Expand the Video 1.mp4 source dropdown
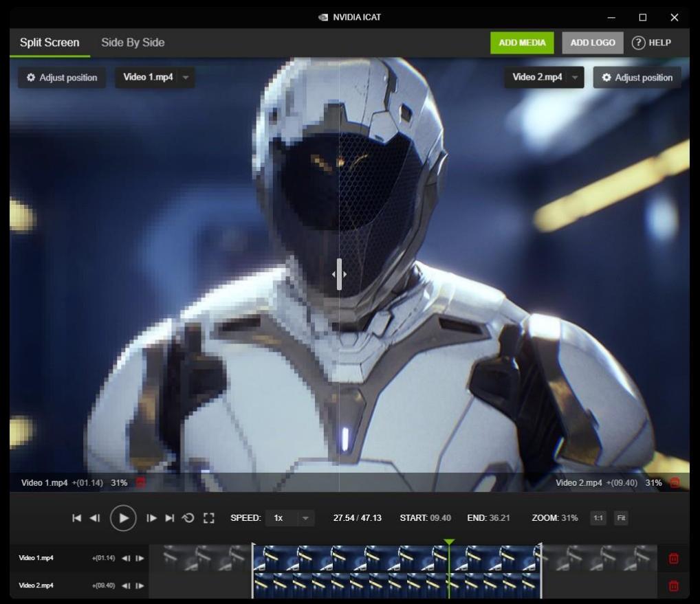This screenshot has height=604, width=700. tap(155, 78)
